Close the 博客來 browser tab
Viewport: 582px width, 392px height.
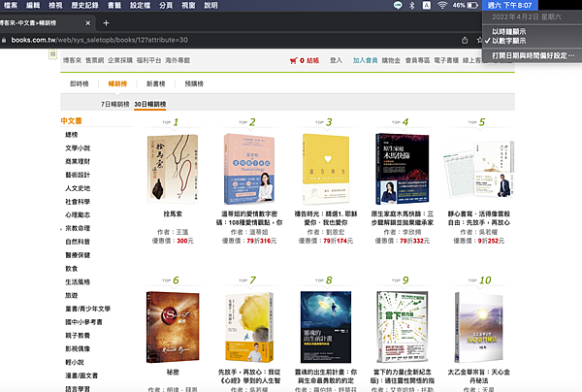(88, 23)
